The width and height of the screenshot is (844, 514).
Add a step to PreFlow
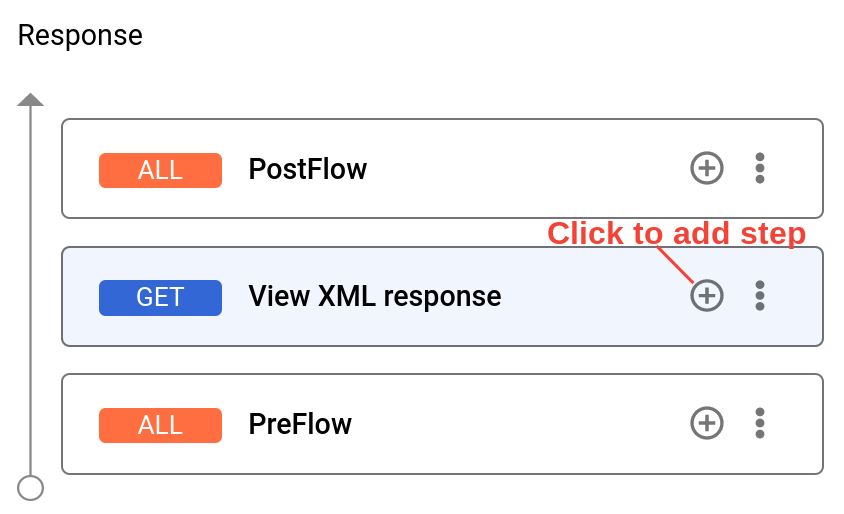707,423
